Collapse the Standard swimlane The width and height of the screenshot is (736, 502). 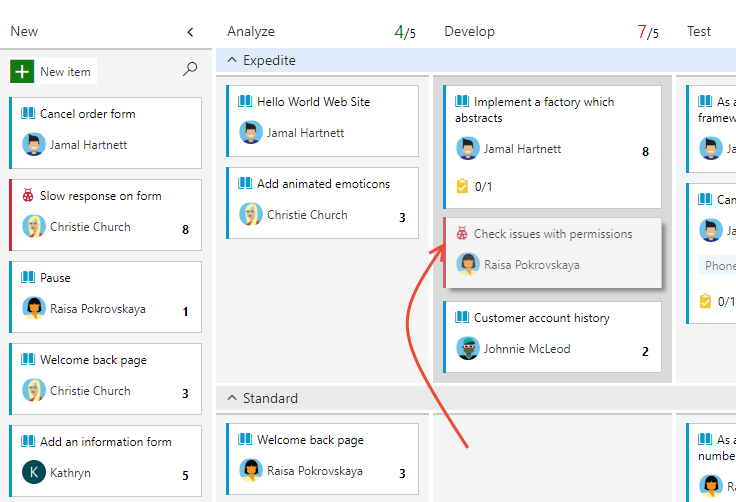(x=232, y=398)
